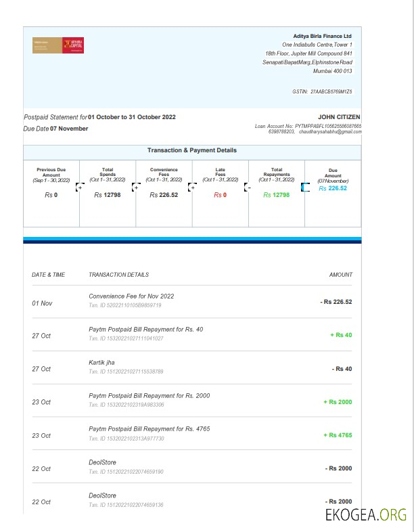Click the TRANSACTION DETAILS column header
This screenshot has width=414, height=532.
[x=118, y=275]
